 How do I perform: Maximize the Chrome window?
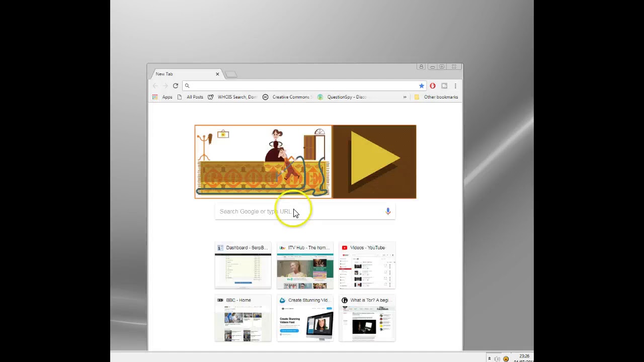(442, 66)
